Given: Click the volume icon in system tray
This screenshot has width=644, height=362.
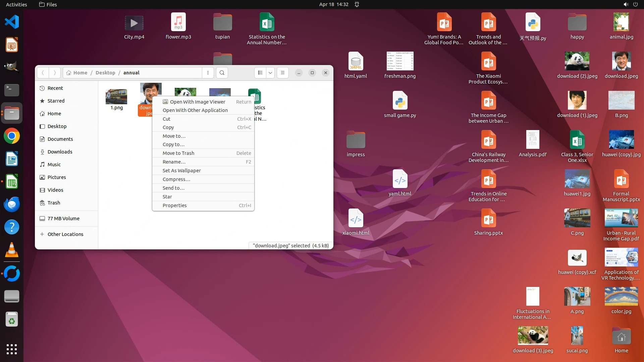Looking at the screenshot, I should pyautogui.click(x=626, y=4).
